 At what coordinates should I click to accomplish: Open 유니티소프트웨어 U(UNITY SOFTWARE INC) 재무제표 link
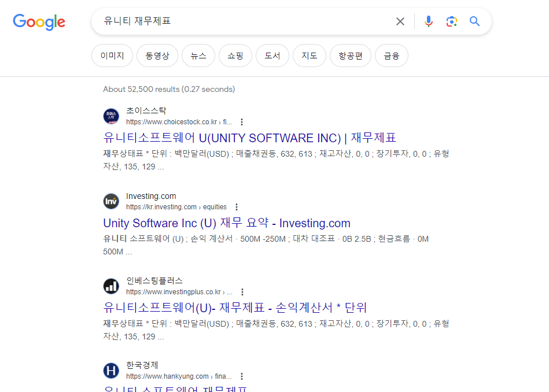249,138
